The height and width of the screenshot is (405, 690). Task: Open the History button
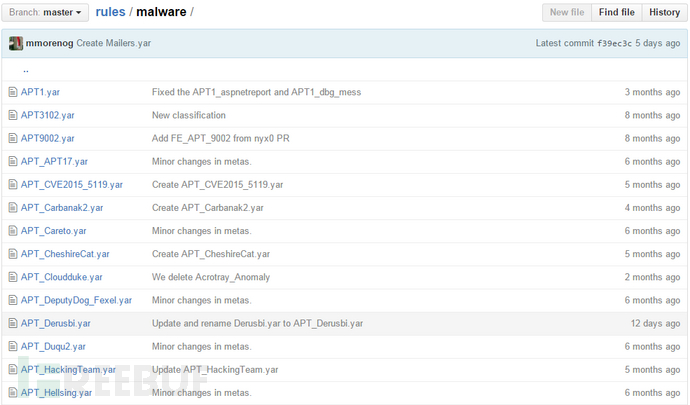pyautogui.click(x=664, y=12)
